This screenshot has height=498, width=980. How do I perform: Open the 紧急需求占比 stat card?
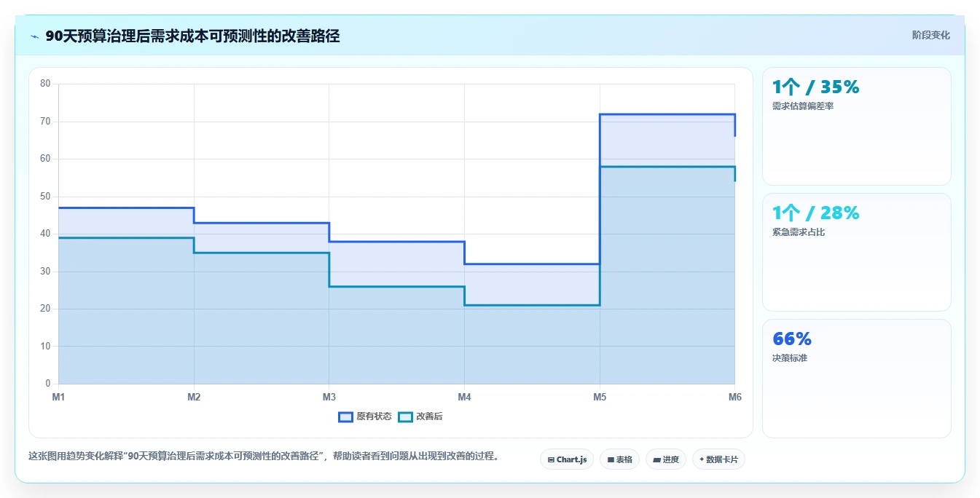pos(857,253)
